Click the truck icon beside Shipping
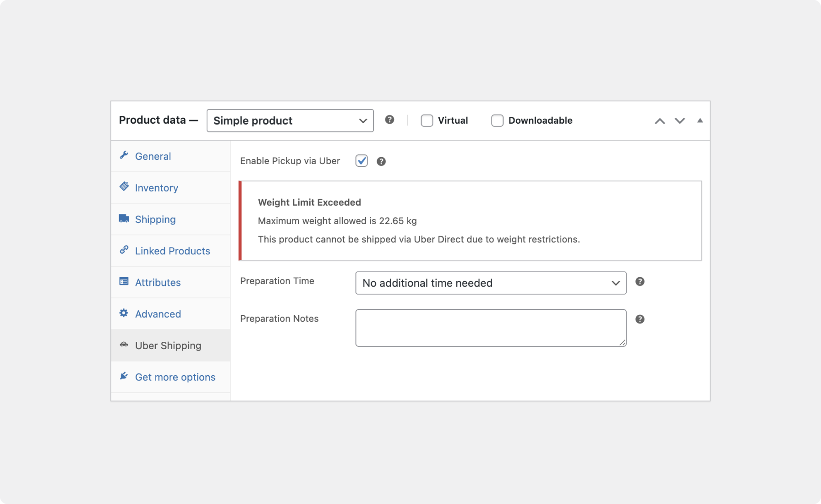The height and width of the screenshot is (504, 821). 124,218
